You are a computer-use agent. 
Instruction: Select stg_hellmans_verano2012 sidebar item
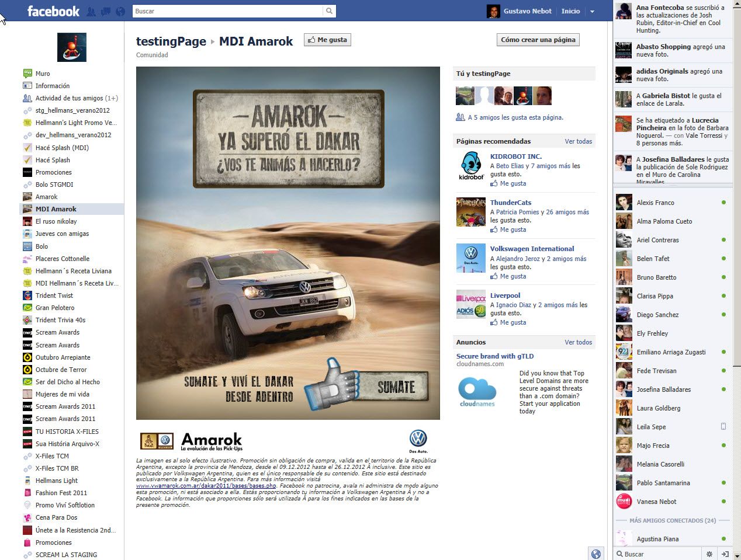pyautogui.click(x=72, y=110)
